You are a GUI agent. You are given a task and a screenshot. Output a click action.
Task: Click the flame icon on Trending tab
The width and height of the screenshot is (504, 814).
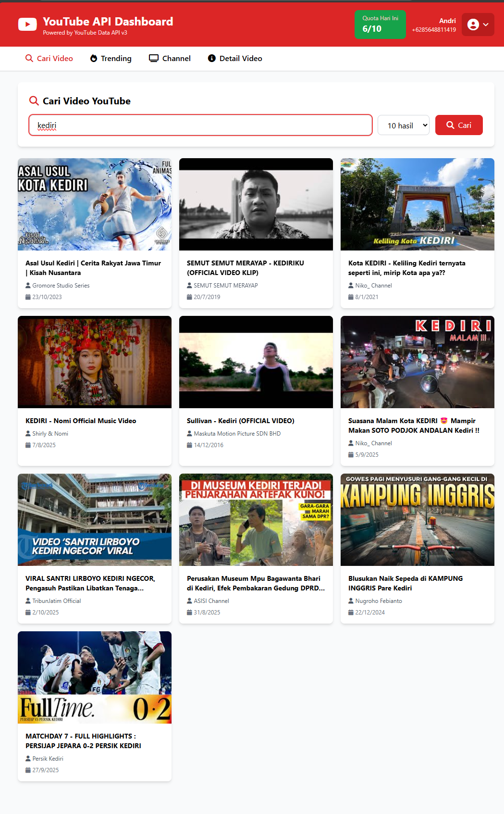click(94, 59)
